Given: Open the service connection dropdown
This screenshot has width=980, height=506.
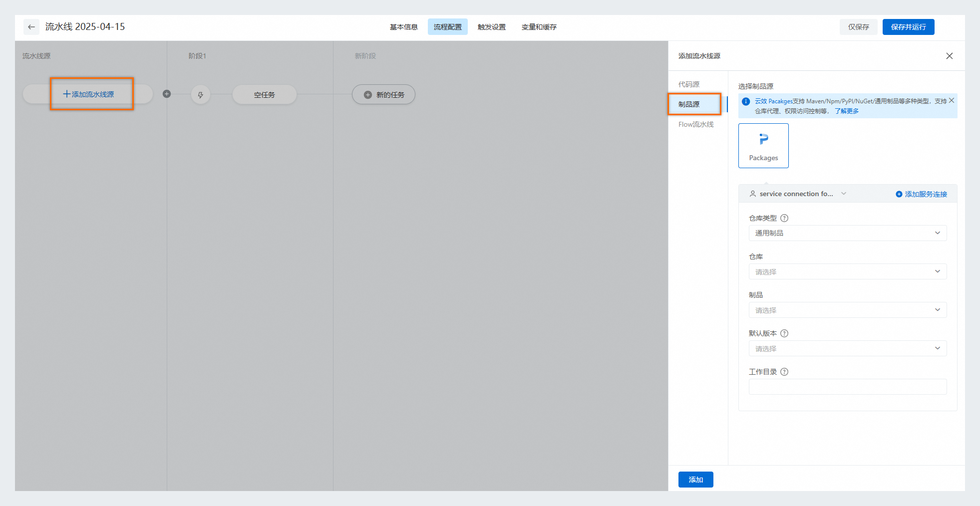Looking at the screenshot, I should (x=798, y=194).
